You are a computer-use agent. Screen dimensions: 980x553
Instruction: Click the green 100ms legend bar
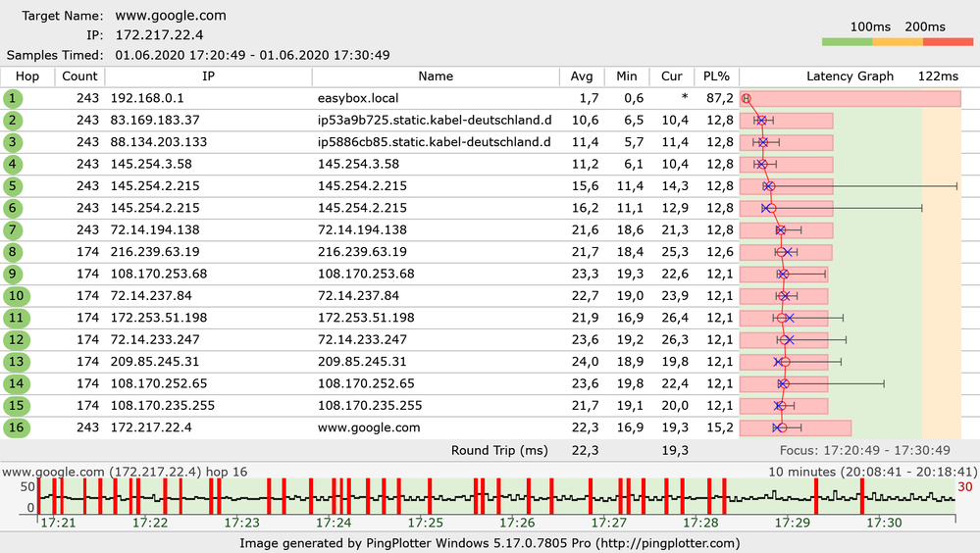[x=847, y=42]
